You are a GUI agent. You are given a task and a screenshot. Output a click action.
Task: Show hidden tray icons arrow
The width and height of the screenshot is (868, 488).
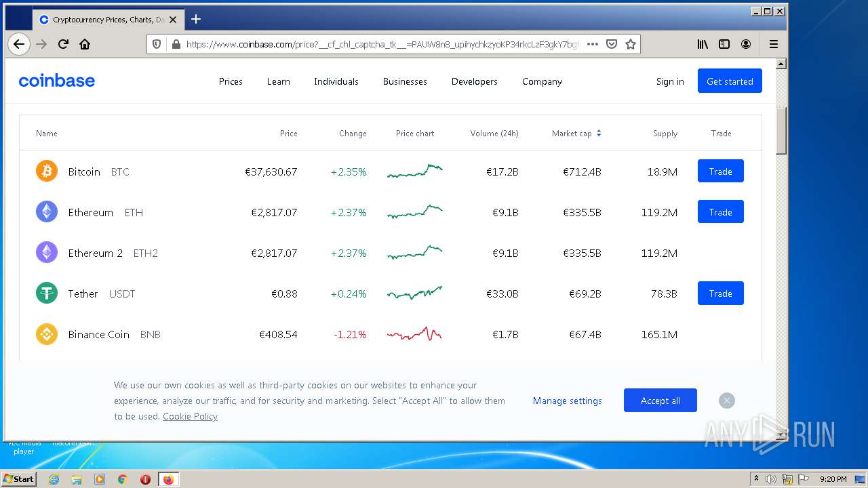coord(756,479)
